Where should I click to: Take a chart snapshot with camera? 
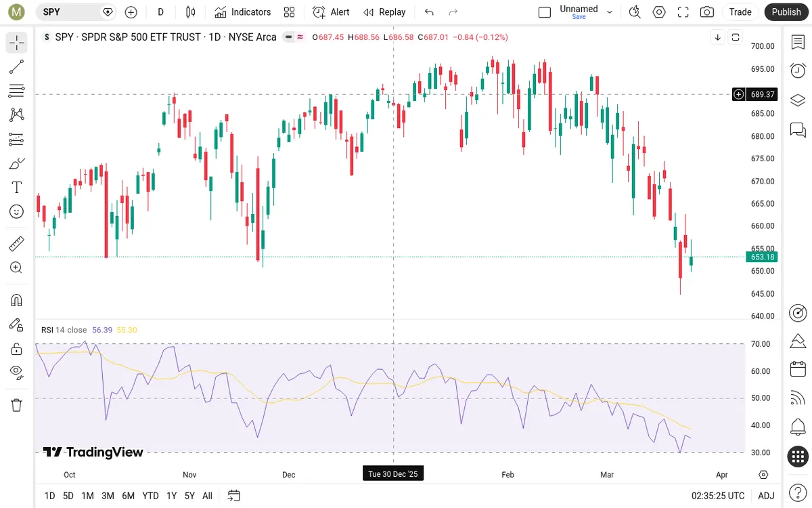[707, 12]
